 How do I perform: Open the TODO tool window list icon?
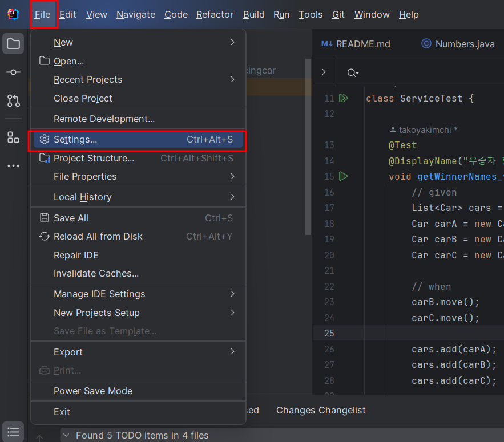point(13,432)
